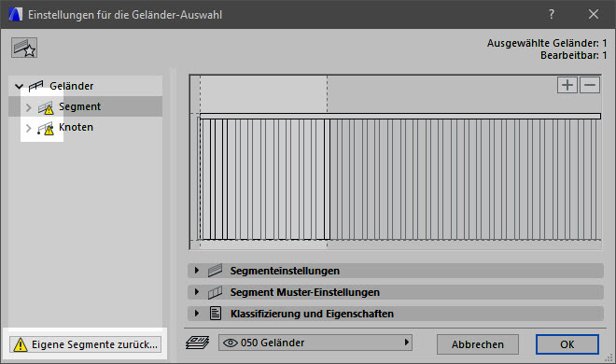Viewport: 616px width, 364px height.
Task: Expand Segment Muster-Einstellungen panel
Action: coord(197,292)
